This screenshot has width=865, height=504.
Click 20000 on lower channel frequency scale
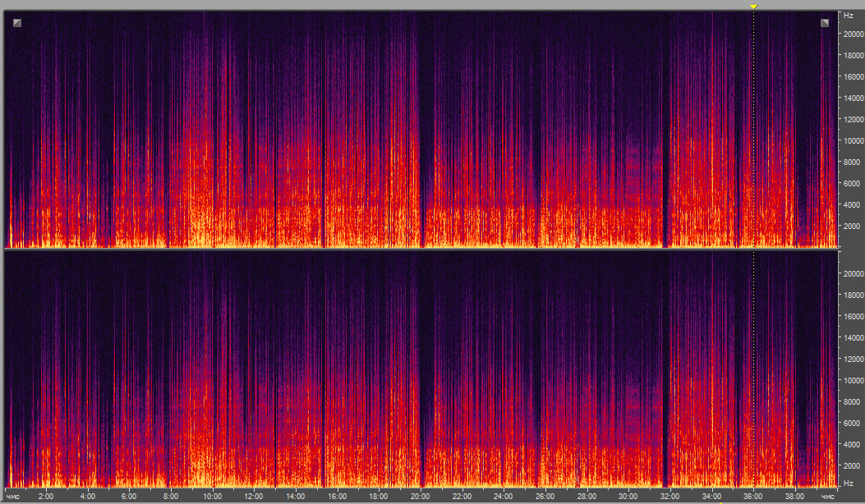pyautogui.click(x=849, y=273)
